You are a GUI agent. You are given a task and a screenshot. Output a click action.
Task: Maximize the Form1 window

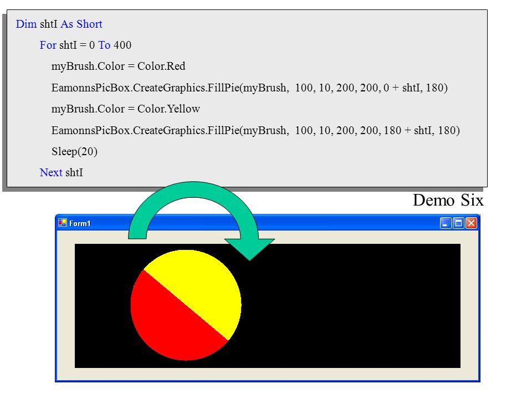click(458, 223)
